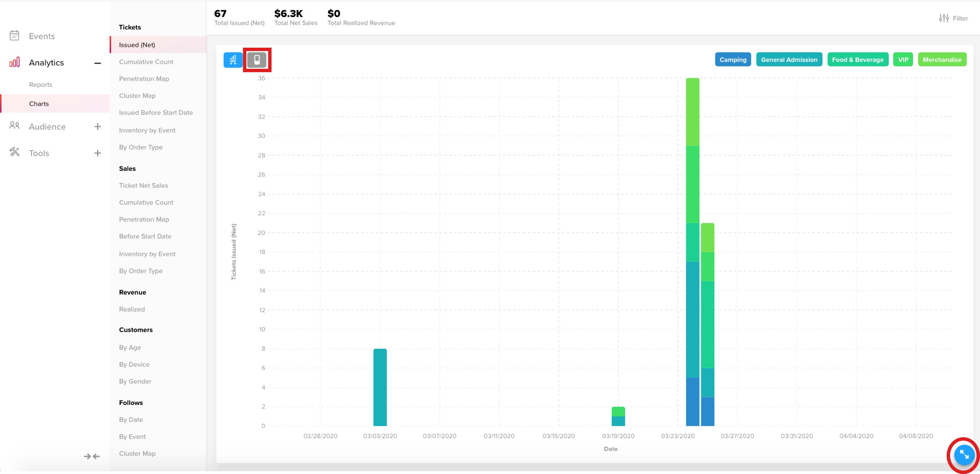Open Tickets Cumulative Count chart
Viewport: 980px width, 474px height.
tap(146, 62)
